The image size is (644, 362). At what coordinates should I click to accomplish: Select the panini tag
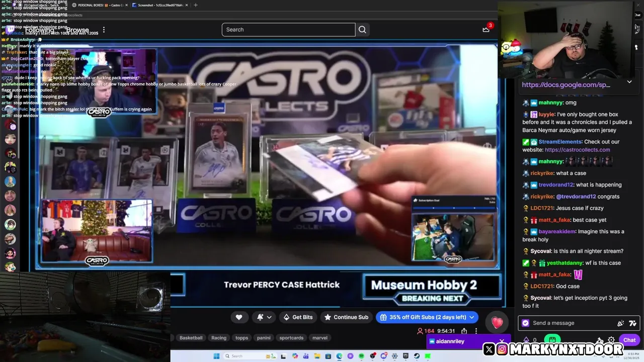point(264,338)
